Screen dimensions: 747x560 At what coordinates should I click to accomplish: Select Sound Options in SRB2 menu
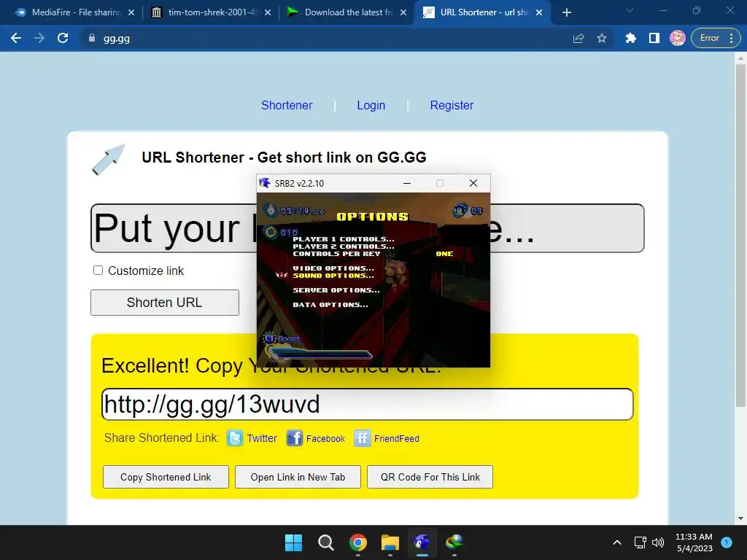pos(333,276)
